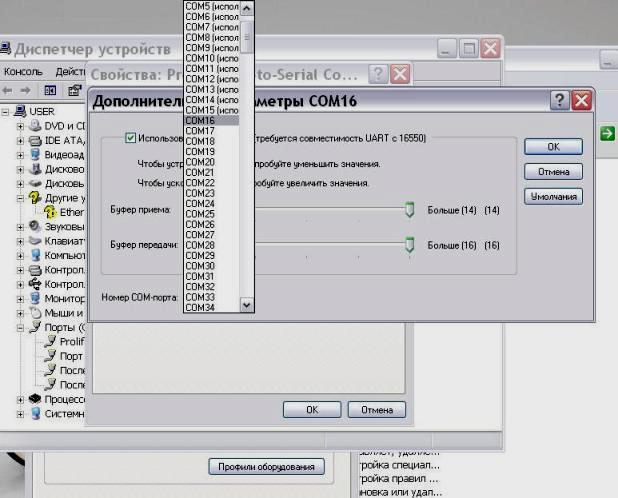Select the Мониторы device icon
This screenshot has width=618, height=498.
click(35, 298)
